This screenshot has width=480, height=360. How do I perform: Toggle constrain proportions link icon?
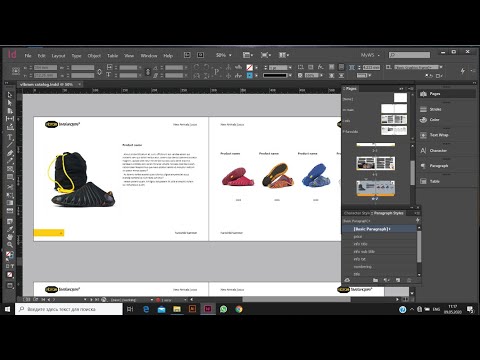[x=99, y=71]
